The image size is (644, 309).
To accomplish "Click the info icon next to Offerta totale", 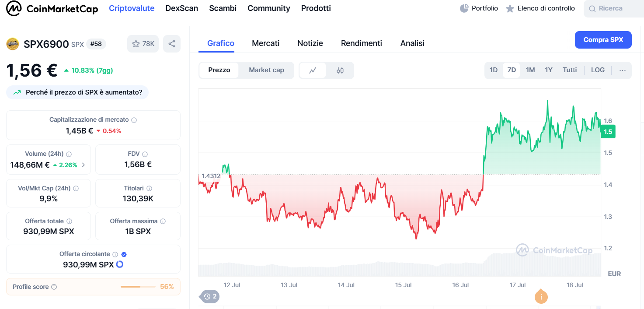I will (69, 221).
